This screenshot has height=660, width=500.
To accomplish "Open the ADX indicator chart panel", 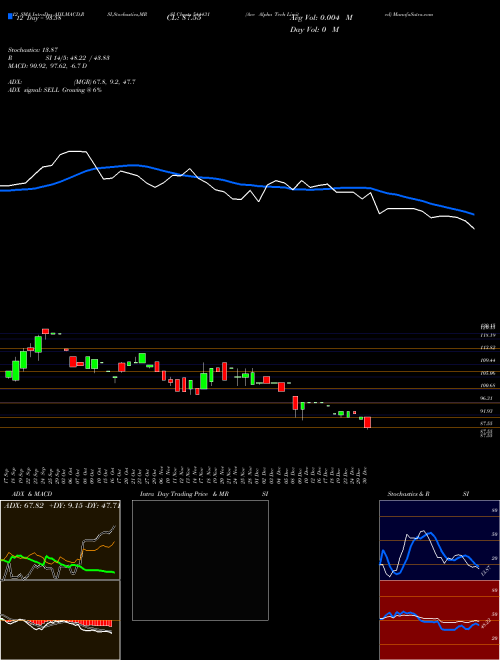I will click(60, 540).
